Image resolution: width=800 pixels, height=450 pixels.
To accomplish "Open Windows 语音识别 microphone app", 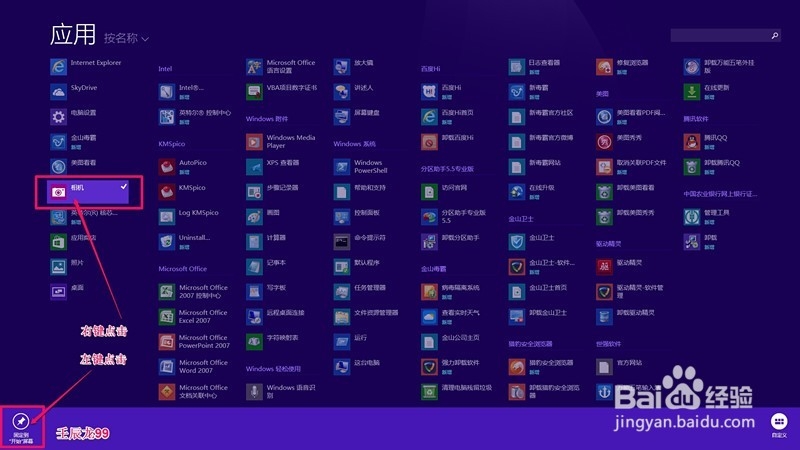I will (x=281, y=391).
